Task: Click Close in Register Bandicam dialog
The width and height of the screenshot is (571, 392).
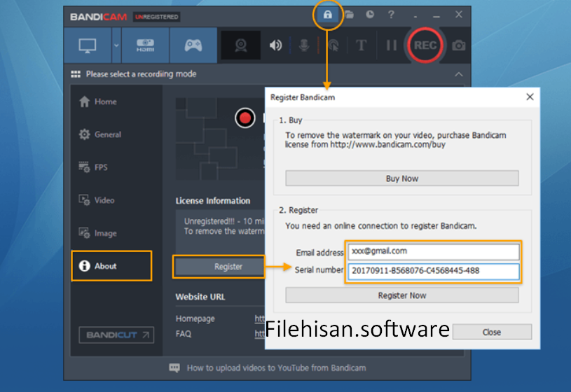Action: [x=492, y=332]
